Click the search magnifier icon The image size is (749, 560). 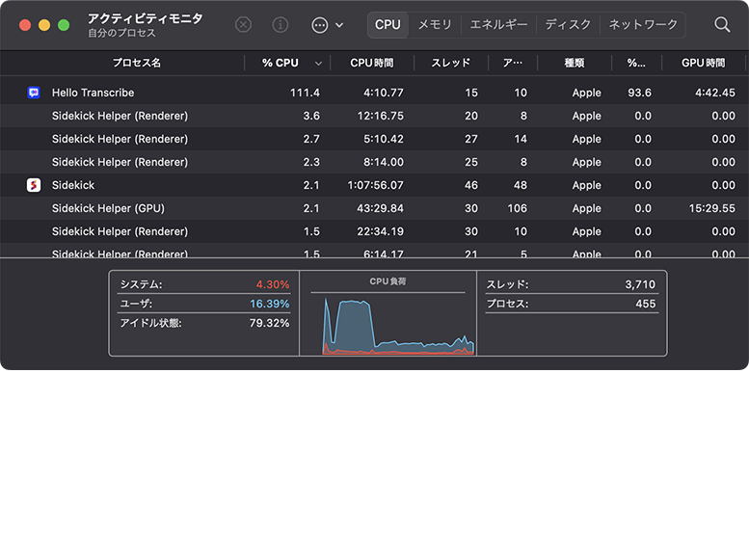[x=722, y=25]
